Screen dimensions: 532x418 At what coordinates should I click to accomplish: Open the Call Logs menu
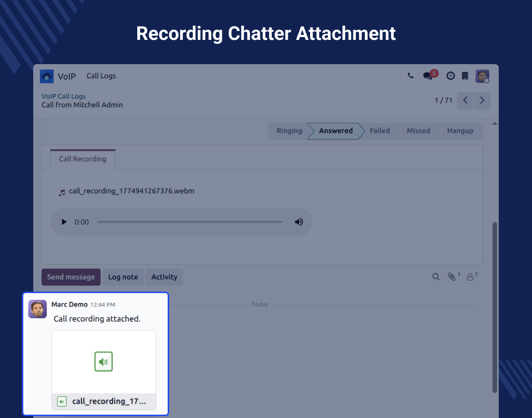click(101, 76)
